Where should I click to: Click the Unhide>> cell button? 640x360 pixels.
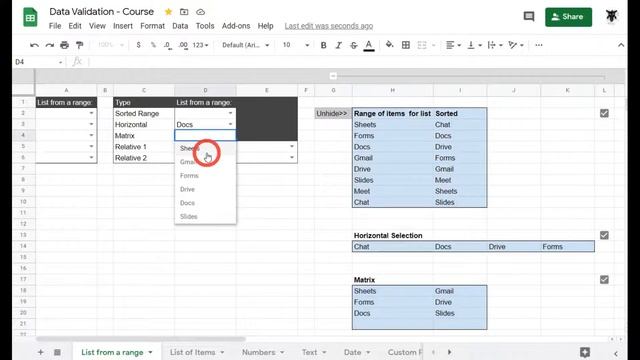pyautogui.click(x=332, y=113)
